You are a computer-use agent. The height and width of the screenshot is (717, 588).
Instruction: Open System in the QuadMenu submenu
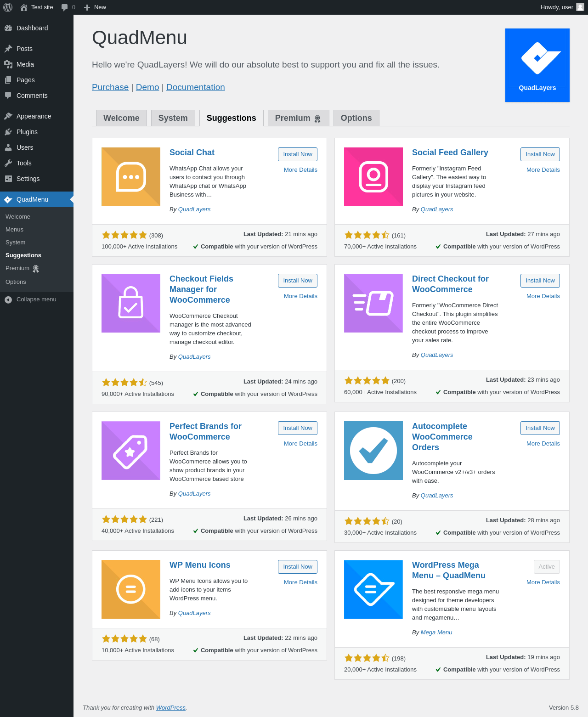click(x=16, y=243)
